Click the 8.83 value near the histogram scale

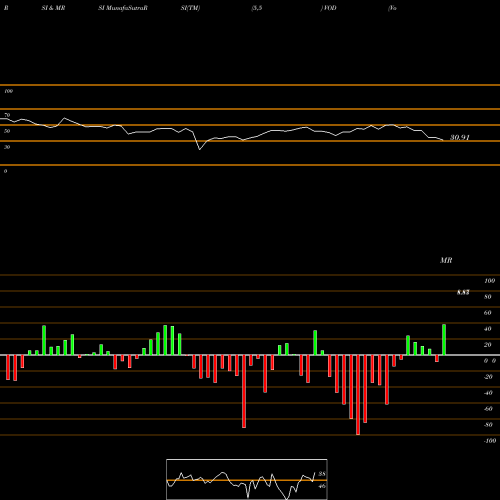[463, 292]
